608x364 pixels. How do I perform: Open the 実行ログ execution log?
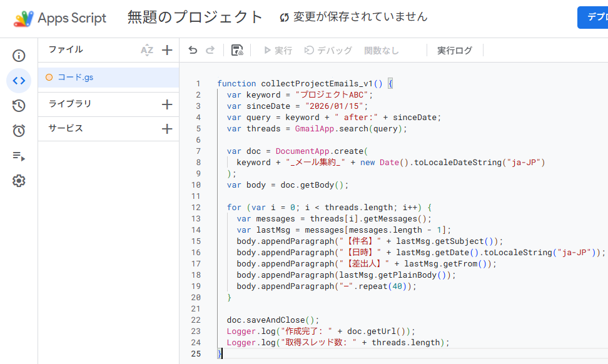click(x=455, y=51)
